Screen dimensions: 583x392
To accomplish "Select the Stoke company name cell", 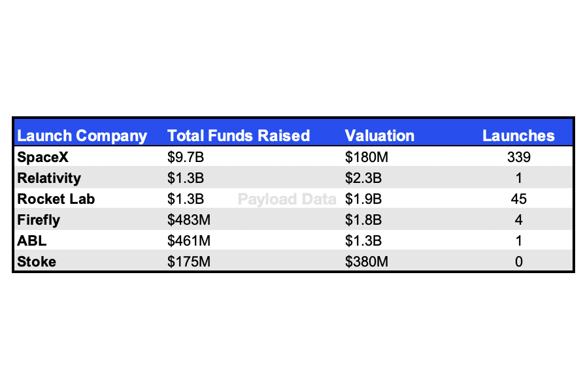I will [x=37, y=262].
